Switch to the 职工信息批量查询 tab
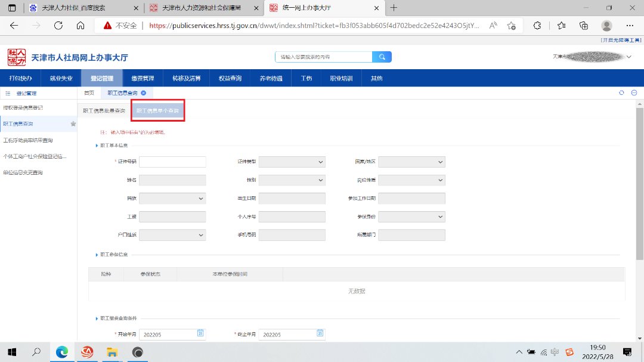 pos(104,111)
